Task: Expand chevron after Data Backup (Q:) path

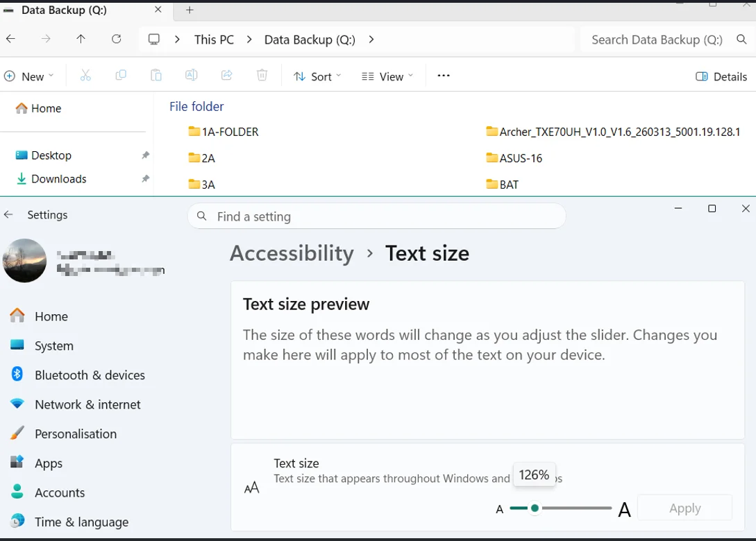Action: (371, 40)
